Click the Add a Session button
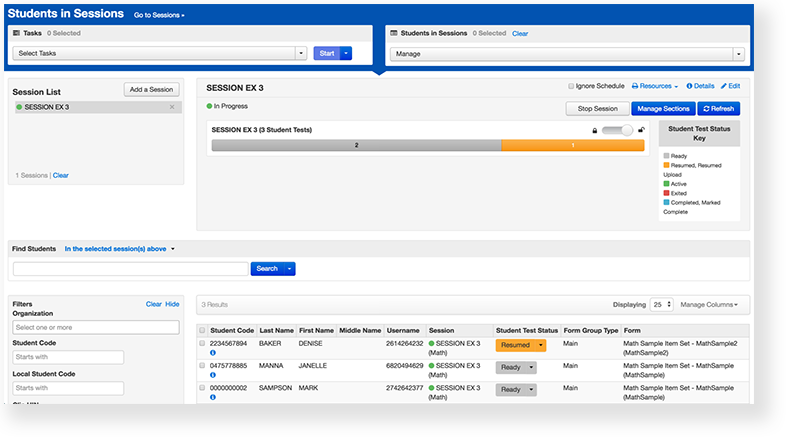794x444 pixels. pos(152,90)
